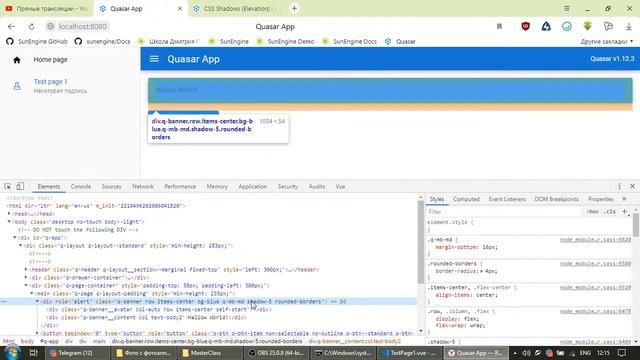Screen dimensions: 640x360
Task: Click the Home page house icon
Action: point(17,60)
